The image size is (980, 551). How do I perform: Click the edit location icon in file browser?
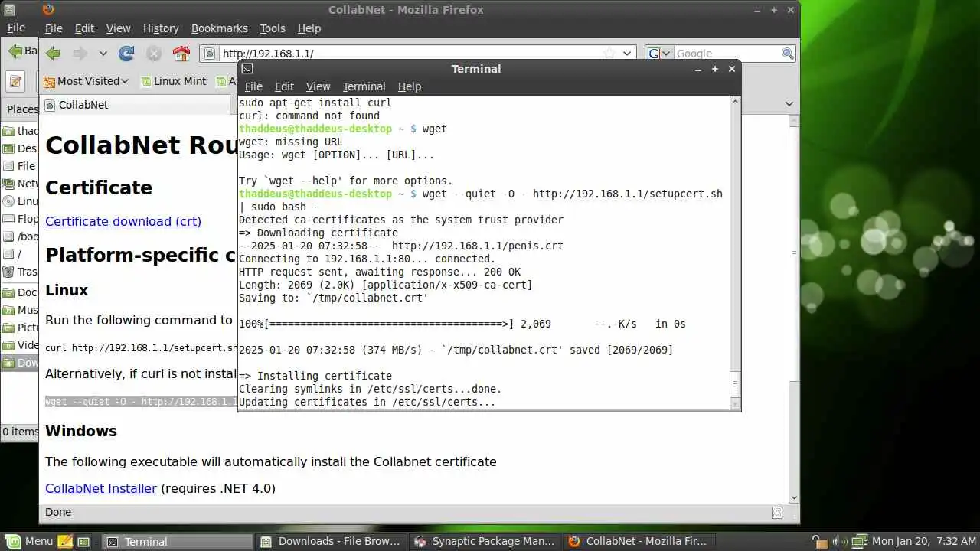pos(16,81)
